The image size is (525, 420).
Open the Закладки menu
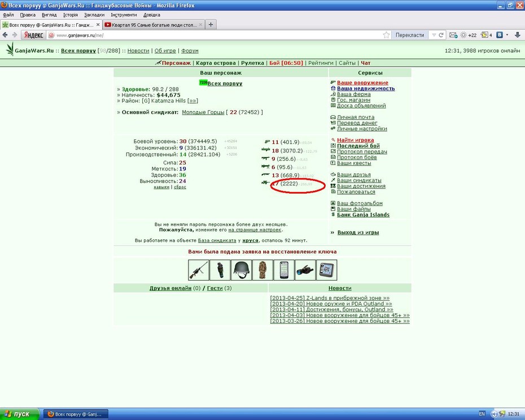pyautogui.click(x=94, y=15)
